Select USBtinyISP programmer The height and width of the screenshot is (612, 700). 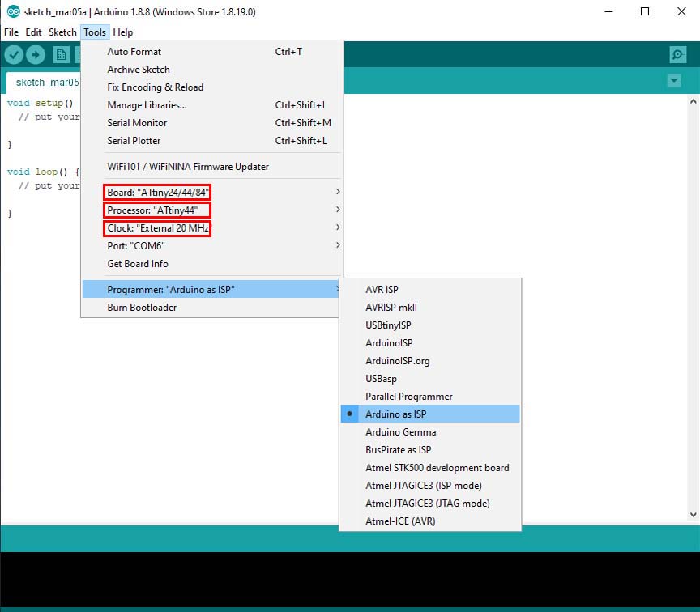pos(430,325)
